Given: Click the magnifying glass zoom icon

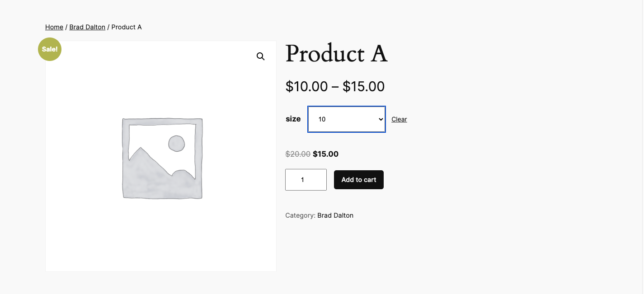Looking at the screenshot, I should [x=260, y=56].
